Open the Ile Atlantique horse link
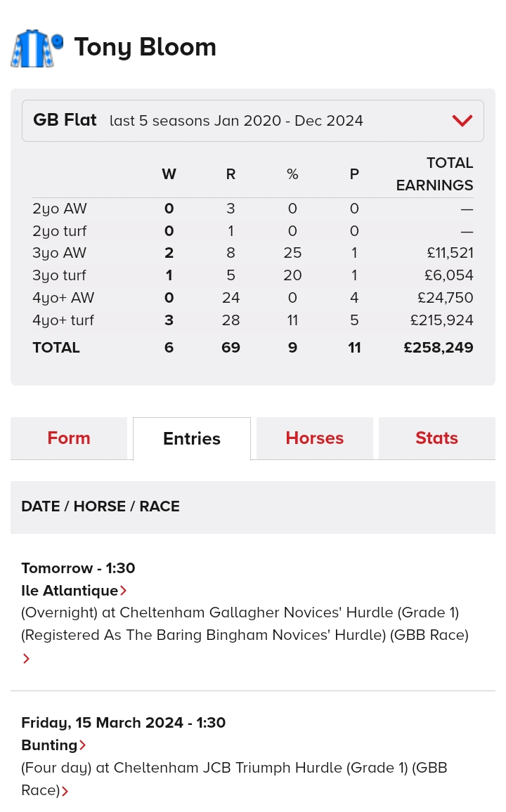 pyautogui.click(x=70, y=590)
